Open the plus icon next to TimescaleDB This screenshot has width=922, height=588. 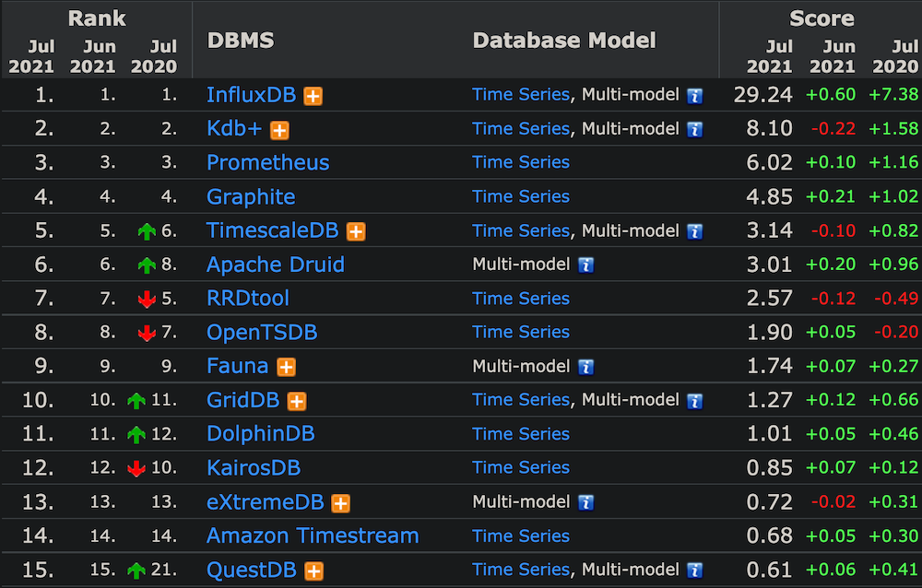coord(356,231)
